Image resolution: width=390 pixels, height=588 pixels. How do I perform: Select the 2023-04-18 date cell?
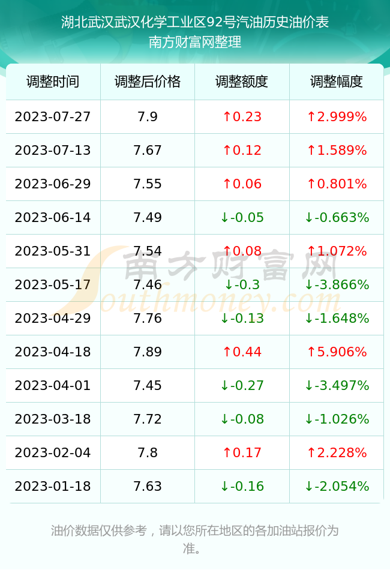(53, 352)
